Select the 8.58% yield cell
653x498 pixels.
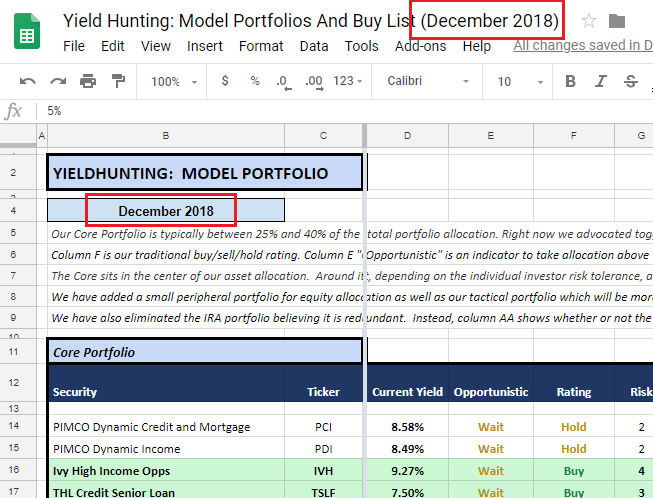(407, 426)
